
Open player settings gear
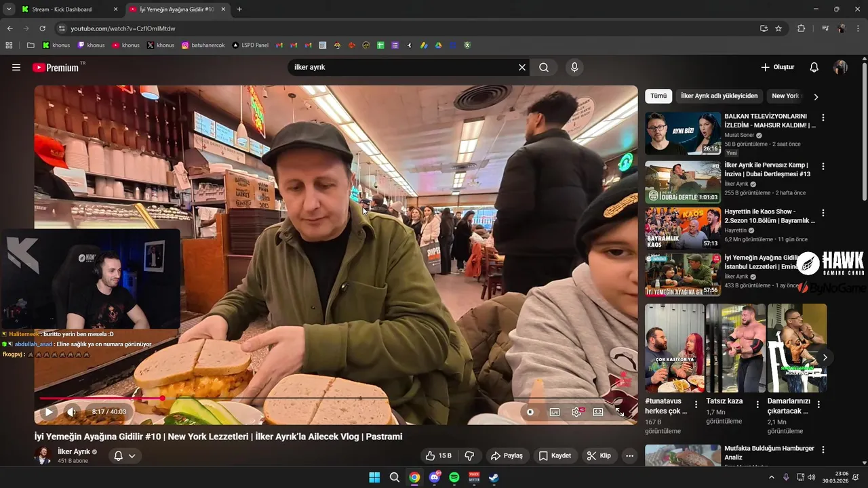coord(576,412)
